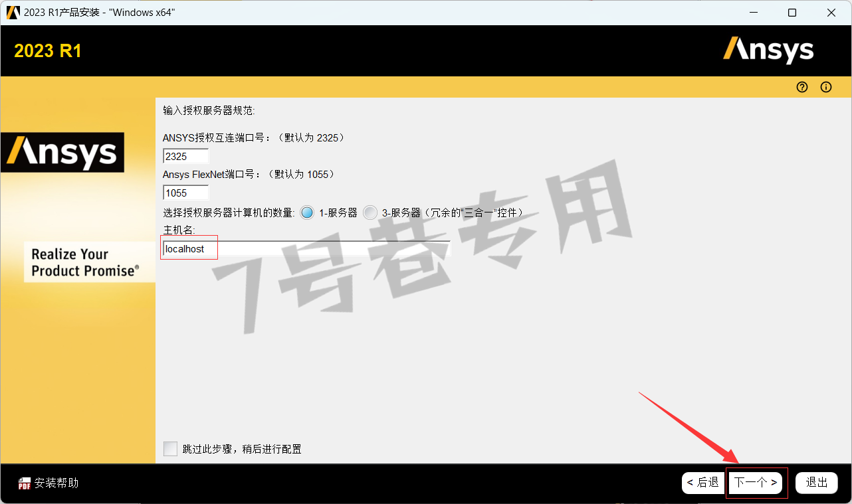Click the Ansys logo in header
Image resolution: width=852 pixels, height=504 pixels.
pyautogui.click(x=768, y=50)
